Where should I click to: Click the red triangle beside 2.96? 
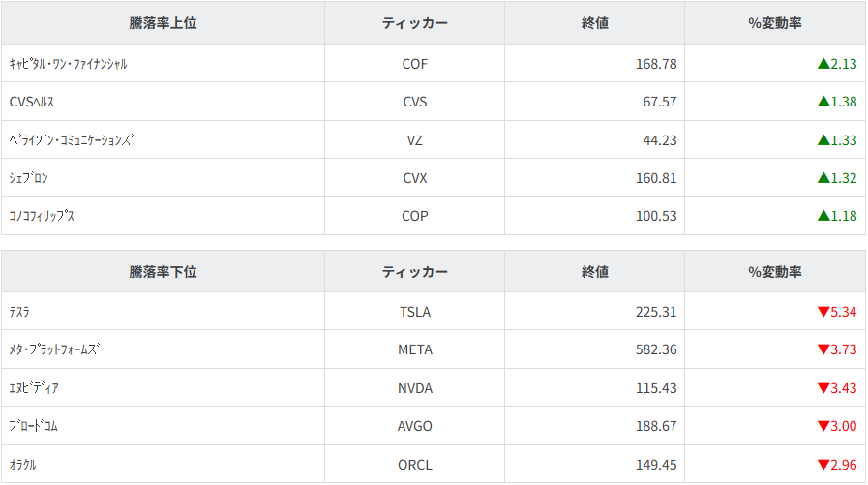click(x=823, y=465)
